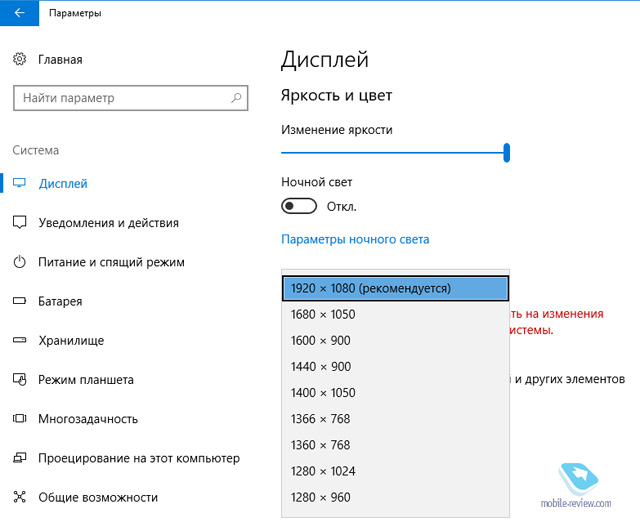Open Батарея via battery icon
The image size is (640, 522).
[x=19, y=301]
